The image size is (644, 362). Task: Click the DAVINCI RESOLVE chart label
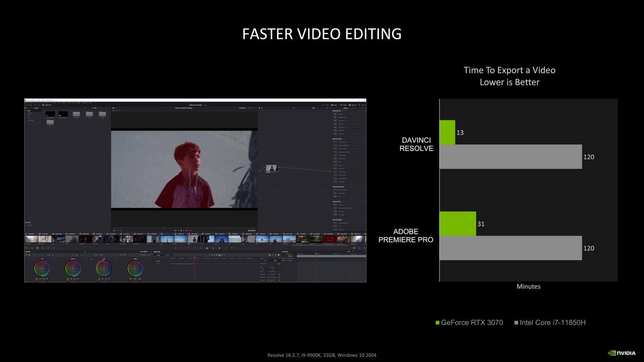[416, 144]
